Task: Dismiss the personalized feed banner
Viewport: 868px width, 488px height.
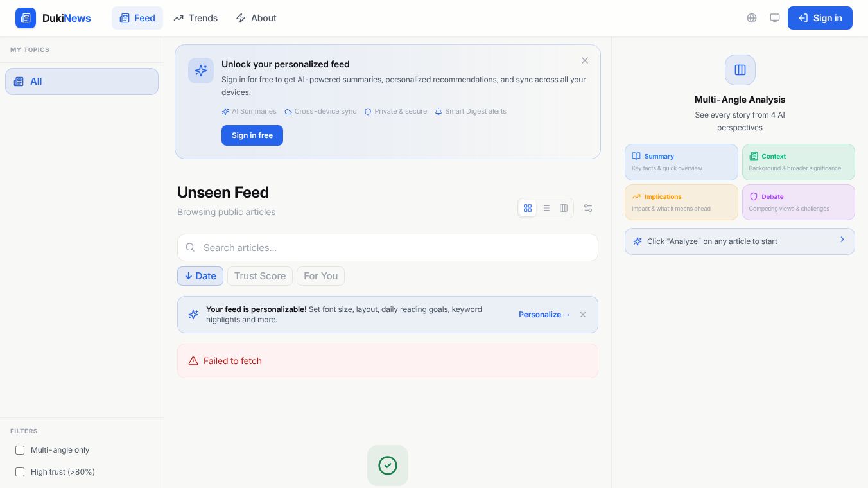Action: [x=584, y=60]
